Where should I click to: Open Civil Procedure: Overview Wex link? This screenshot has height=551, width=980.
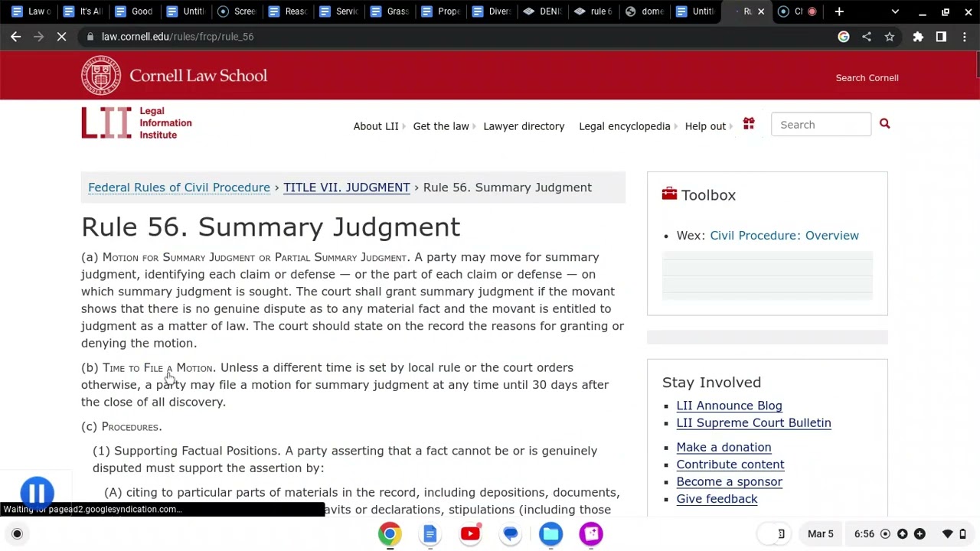[x=784, y=236]
